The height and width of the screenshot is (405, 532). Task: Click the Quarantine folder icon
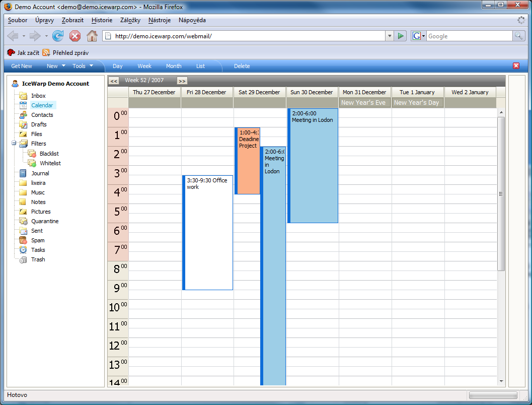point(23,221)
